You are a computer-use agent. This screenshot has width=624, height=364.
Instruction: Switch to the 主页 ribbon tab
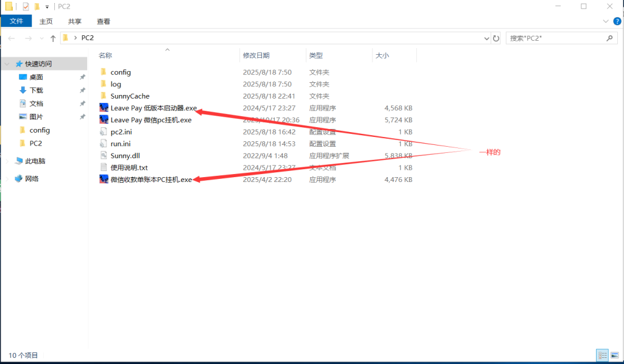pos(46,21)
